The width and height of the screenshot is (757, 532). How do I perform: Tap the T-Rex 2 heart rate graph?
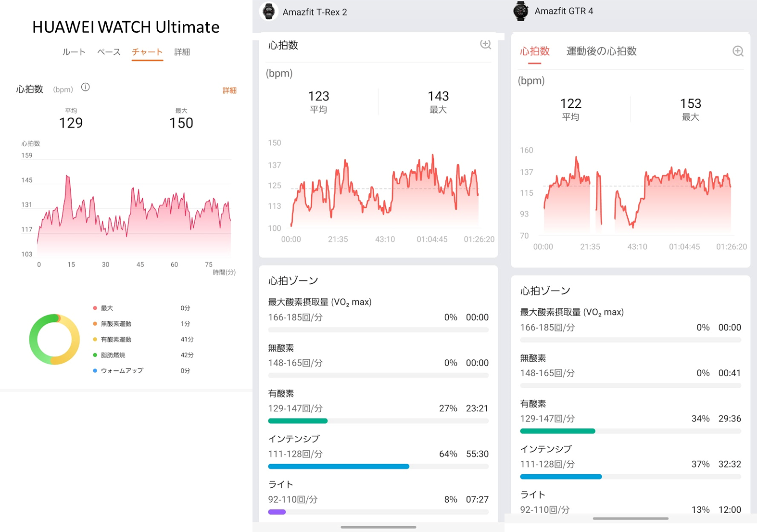384,190
